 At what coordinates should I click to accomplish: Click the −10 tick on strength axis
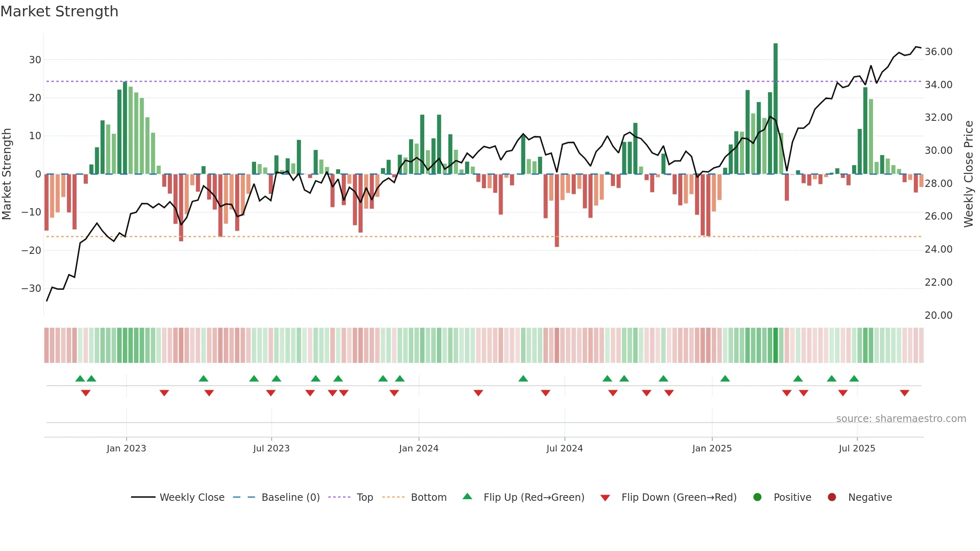click(31, 212)
